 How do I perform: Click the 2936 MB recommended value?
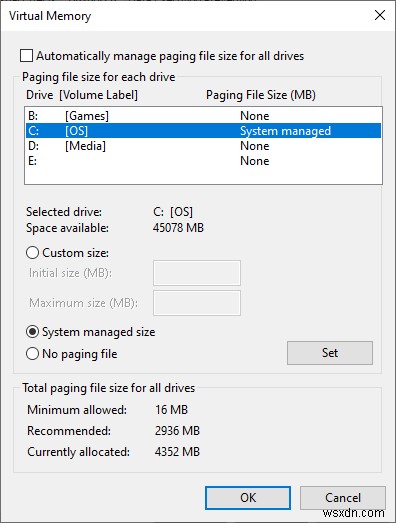point(177,431)
